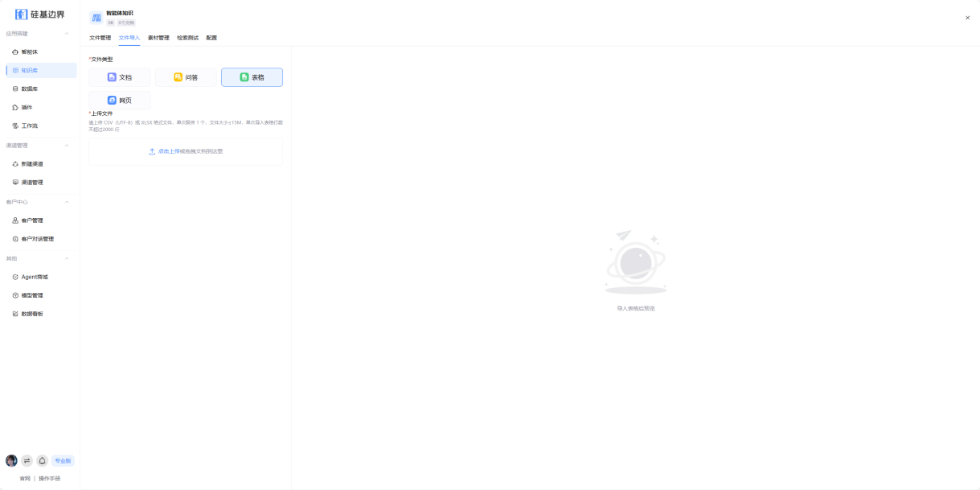This screenshot has height=490, width=980.
Task: Open notifications with the bell icon
Action: tap(42, 461)
